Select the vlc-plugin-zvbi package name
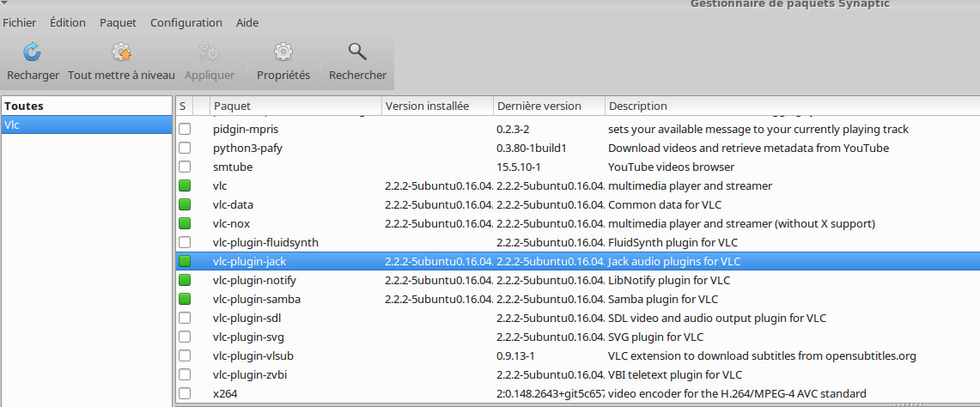The height and width of the screenshot is (407, 980). pos(250,374)
